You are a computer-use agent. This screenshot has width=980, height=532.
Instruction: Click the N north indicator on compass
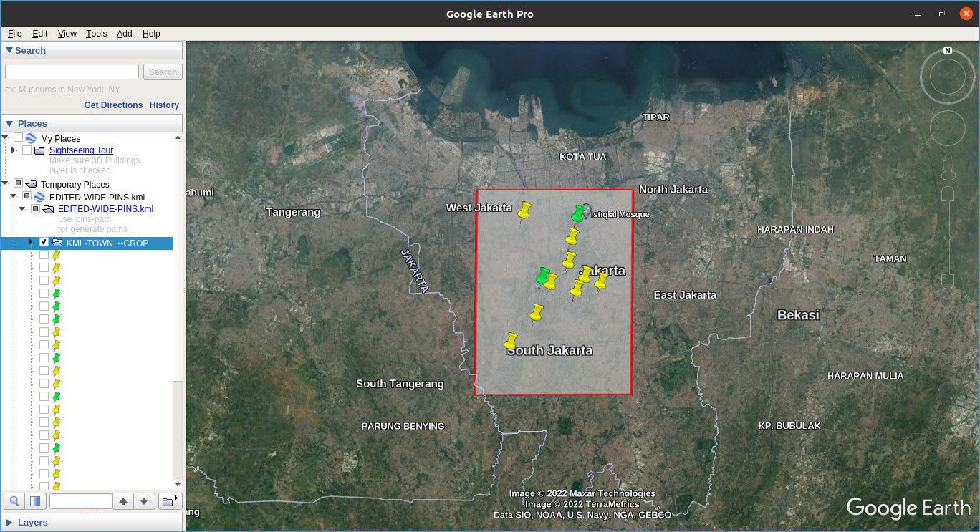click(x=948, y=51)
